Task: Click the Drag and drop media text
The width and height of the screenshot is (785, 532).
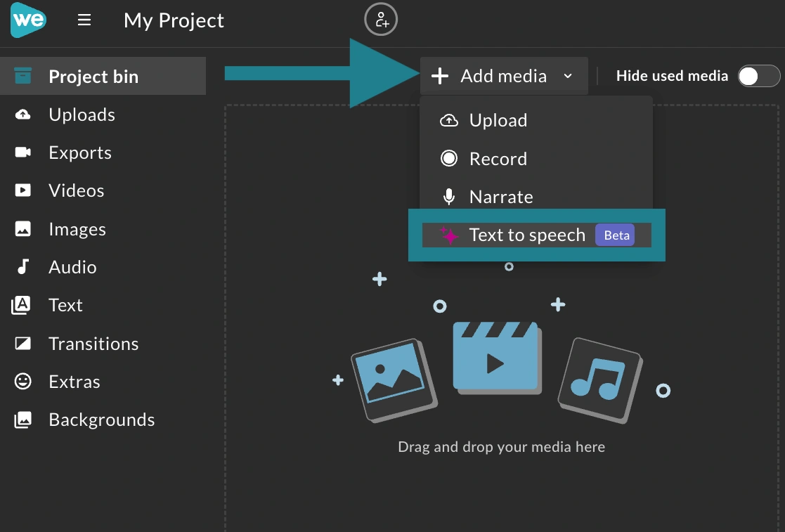Action: tap(501, 446)
